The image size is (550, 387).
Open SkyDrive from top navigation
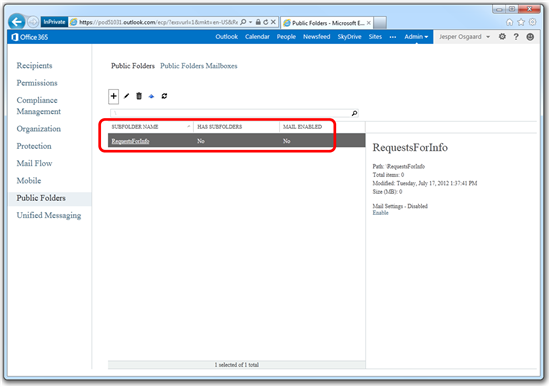[x=349, y=36]
